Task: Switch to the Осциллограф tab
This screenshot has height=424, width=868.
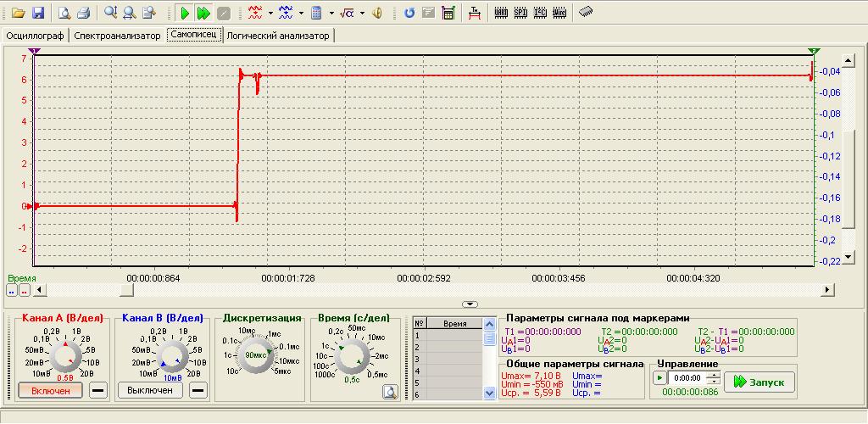Action: 36,36
